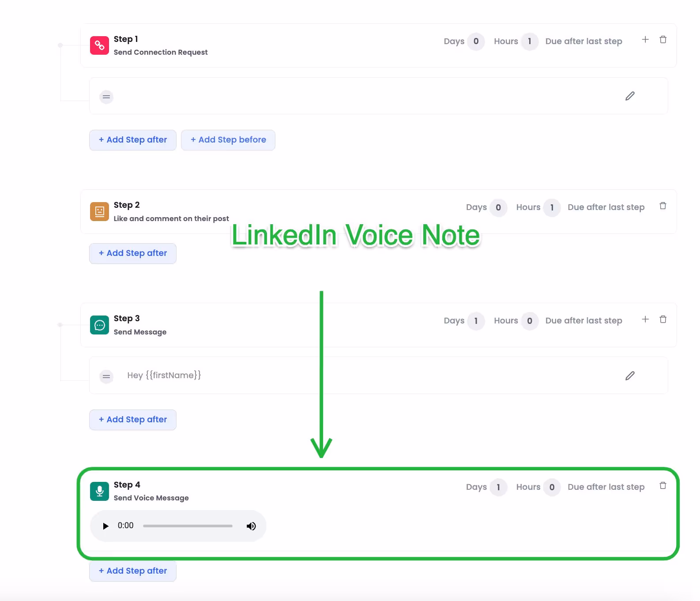The width and height of the screenshot is (700, 601).
Task: Delete Step 4 with the trash icon
Action: [x=663, y=485]
